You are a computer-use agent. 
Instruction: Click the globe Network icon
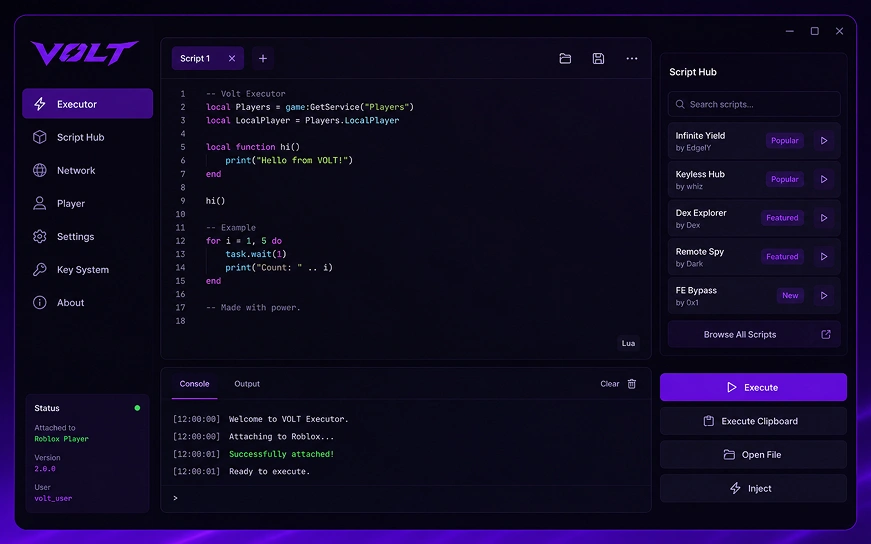pyautogui.click(x=39, y=171)
